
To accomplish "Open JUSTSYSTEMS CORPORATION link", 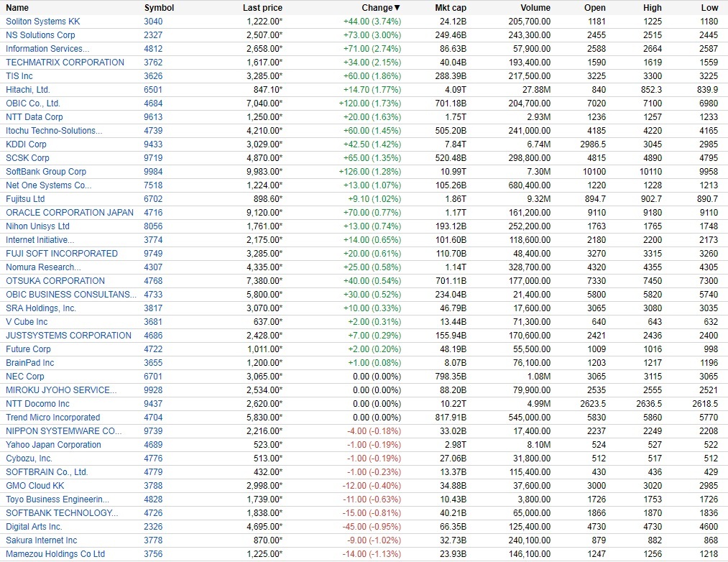I will point(69,336).
